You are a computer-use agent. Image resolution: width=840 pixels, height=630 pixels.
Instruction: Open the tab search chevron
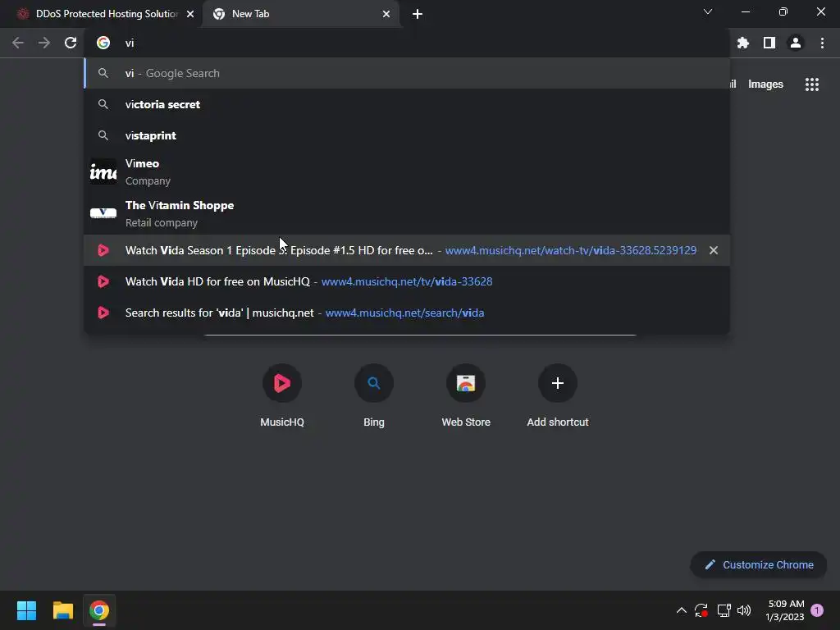[708, 11]
